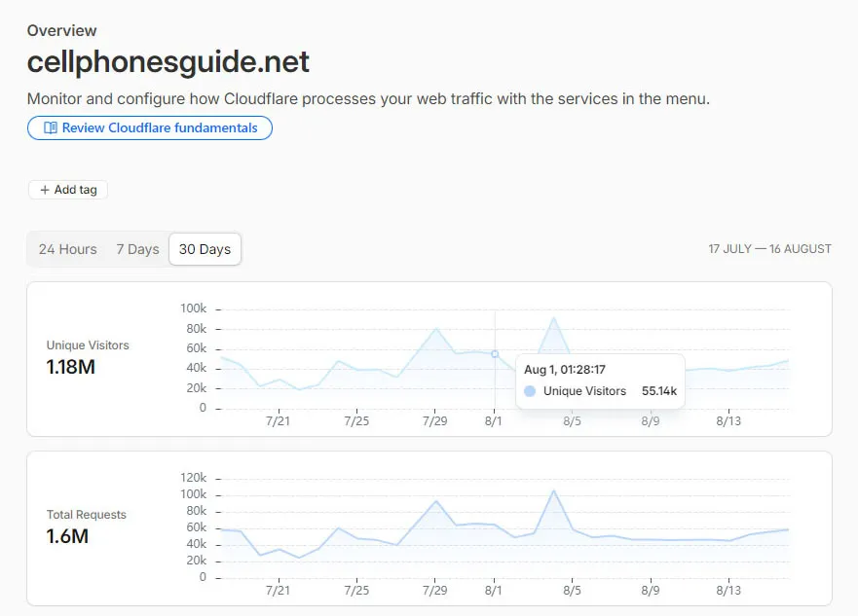Click the 7/25 tick on Unique Visitors chart
The width and height of the screenshot is (858, 616).
356,420
